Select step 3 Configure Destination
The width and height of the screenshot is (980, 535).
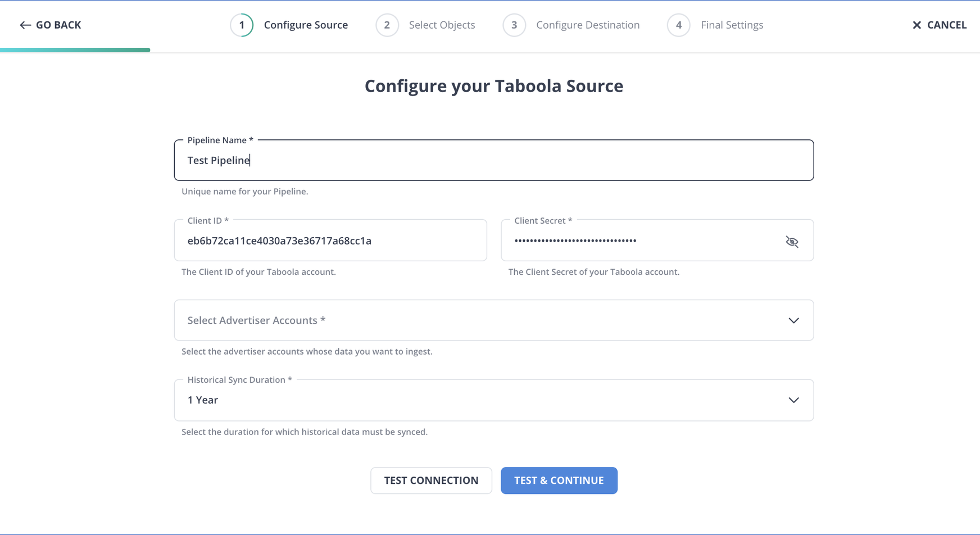(571, 25)
